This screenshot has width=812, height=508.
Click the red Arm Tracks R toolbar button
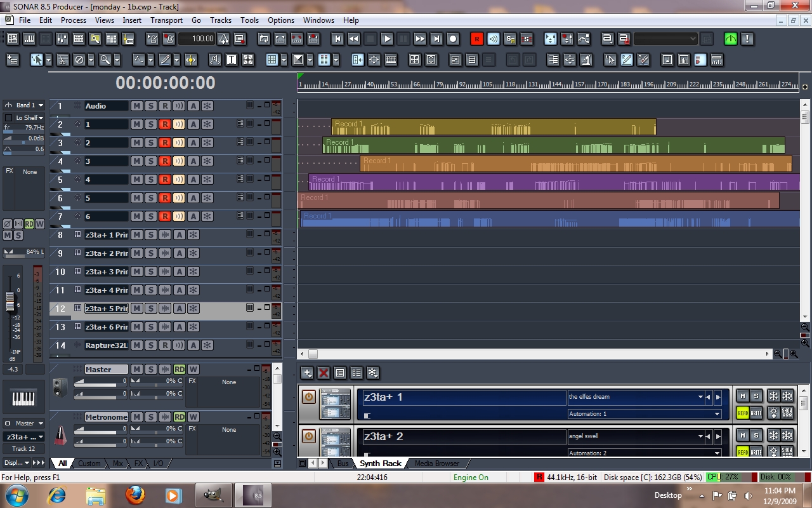pyautogui.click(x=477, y=39)
